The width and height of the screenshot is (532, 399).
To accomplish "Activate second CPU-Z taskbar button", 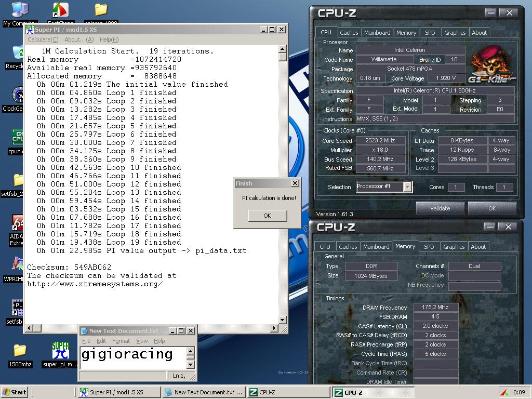I will tap(373, 392).
